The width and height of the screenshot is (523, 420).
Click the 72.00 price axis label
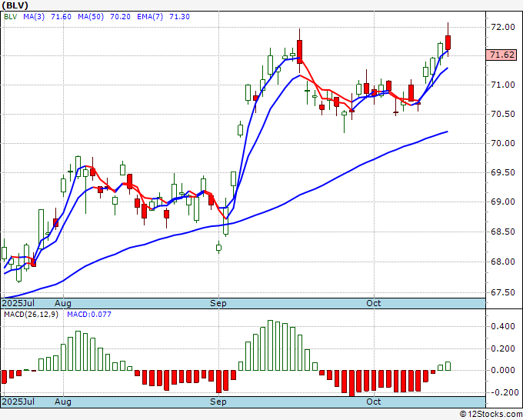(503, 27)
